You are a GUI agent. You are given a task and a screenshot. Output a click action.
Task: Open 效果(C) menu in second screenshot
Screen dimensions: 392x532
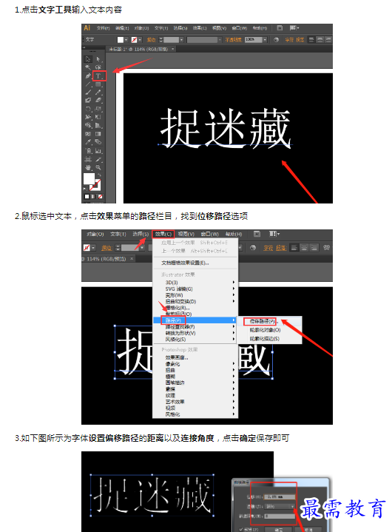click(163, 234)
